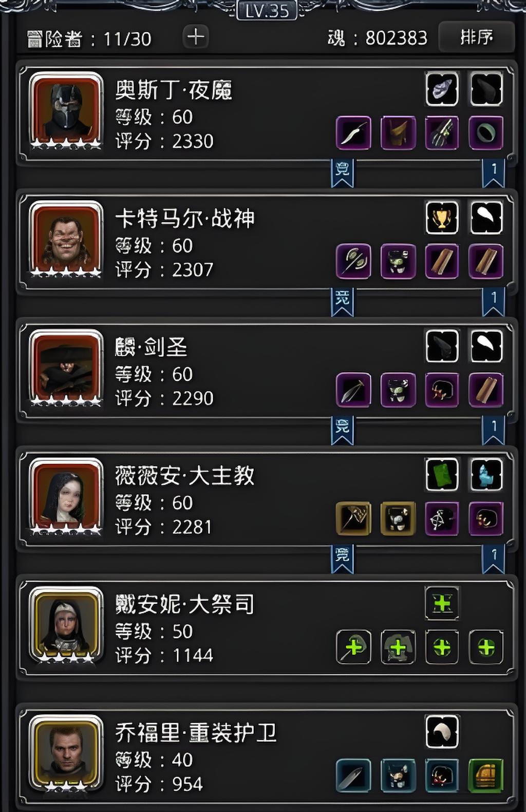Select 乔福里·重装护卫's blade weapon slot
This screenshot has width=526, height=812.
point(353,776)
